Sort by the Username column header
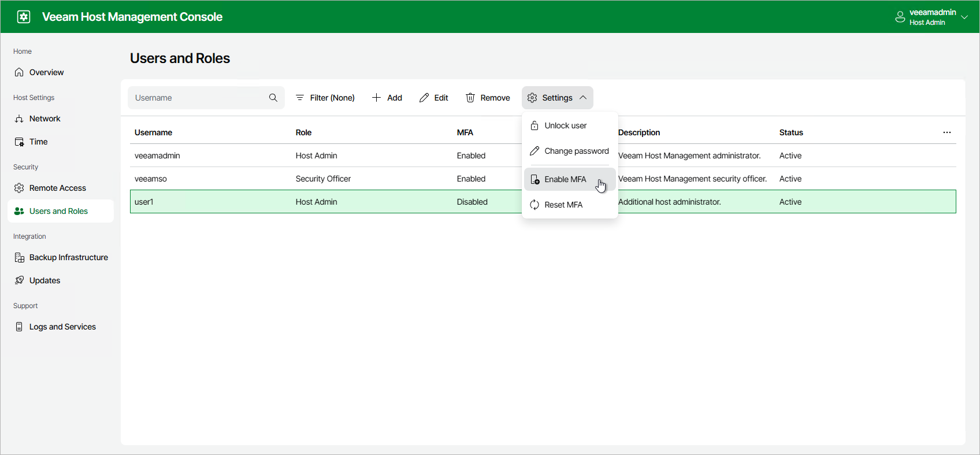Image resolution: width=980 pixels, height=455 pixels. pos(153,132)
